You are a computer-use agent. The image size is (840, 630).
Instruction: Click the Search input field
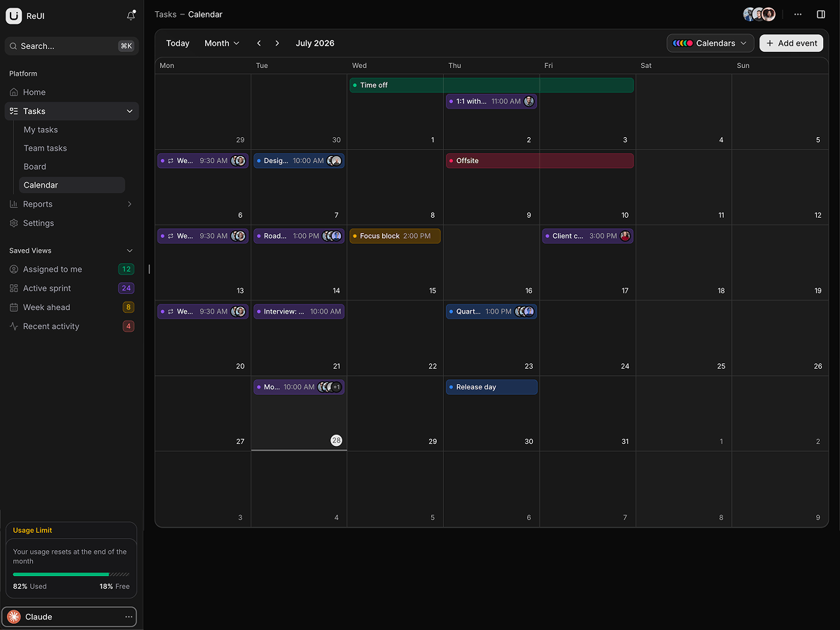pos(71,46)
